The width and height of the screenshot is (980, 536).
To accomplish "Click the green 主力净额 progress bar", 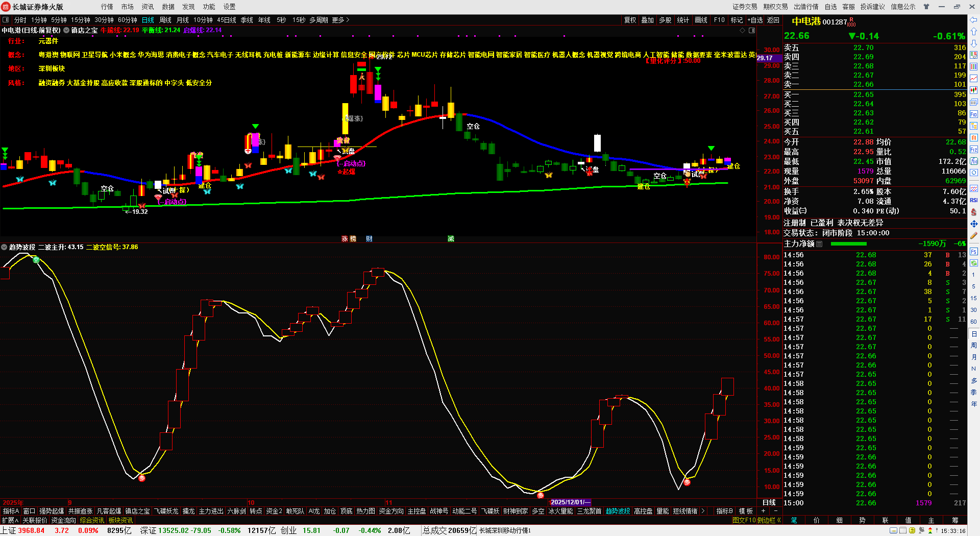I will 849,244.
